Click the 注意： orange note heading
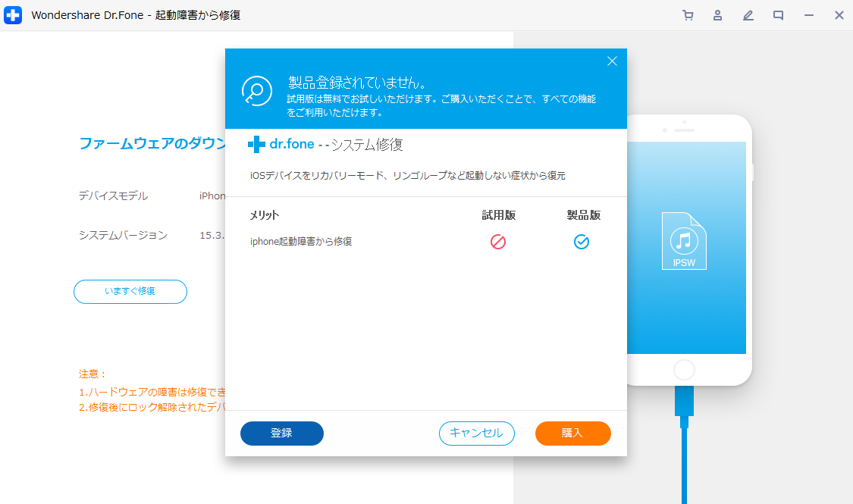 click(93, 374)
